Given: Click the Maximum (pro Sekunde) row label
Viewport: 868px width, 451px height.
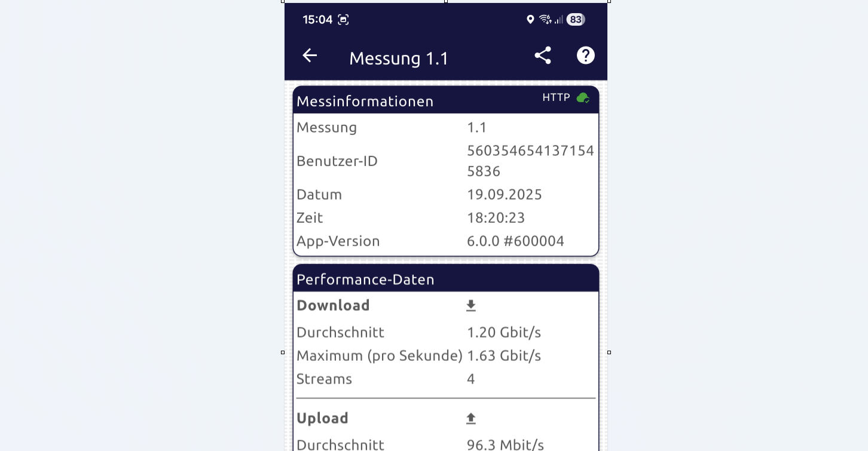Looking at the screenshot, I should click(379, 356).
